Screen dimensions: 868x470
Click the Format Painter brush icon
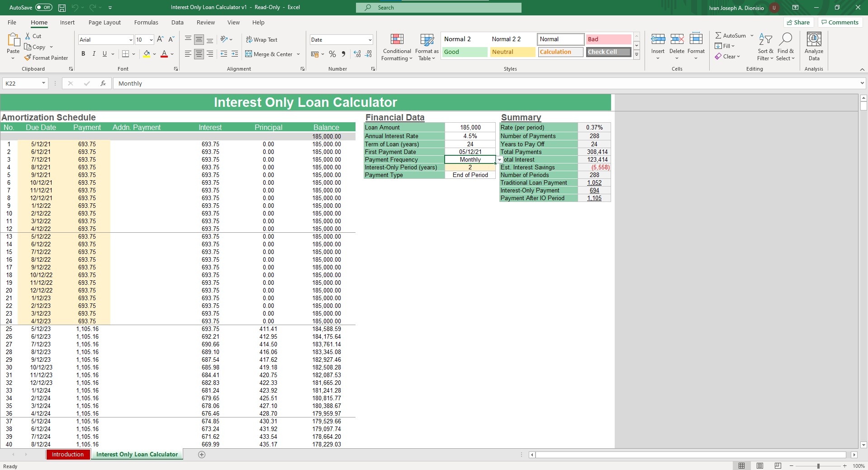[28, 58]
